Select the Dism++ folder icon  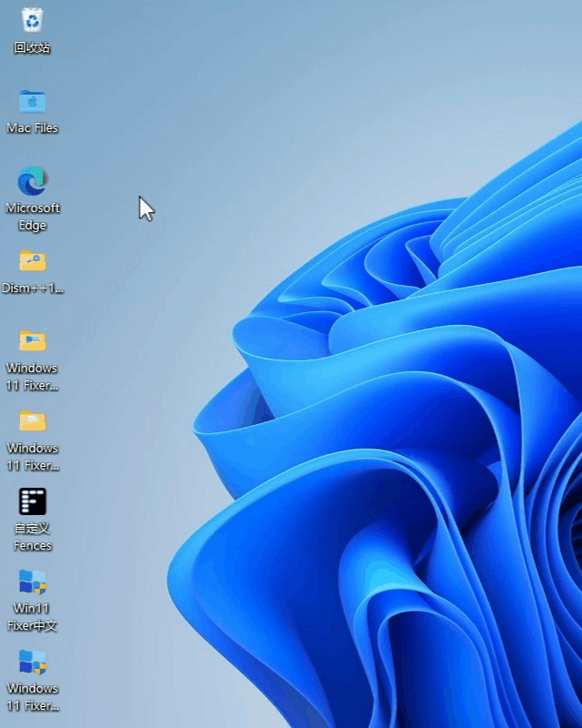[33, 261]
